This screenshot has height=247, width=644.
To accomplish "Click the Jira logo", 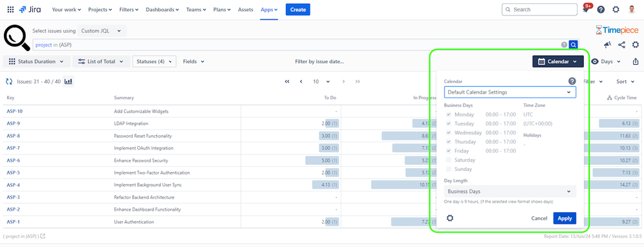I will pos(30,10).
